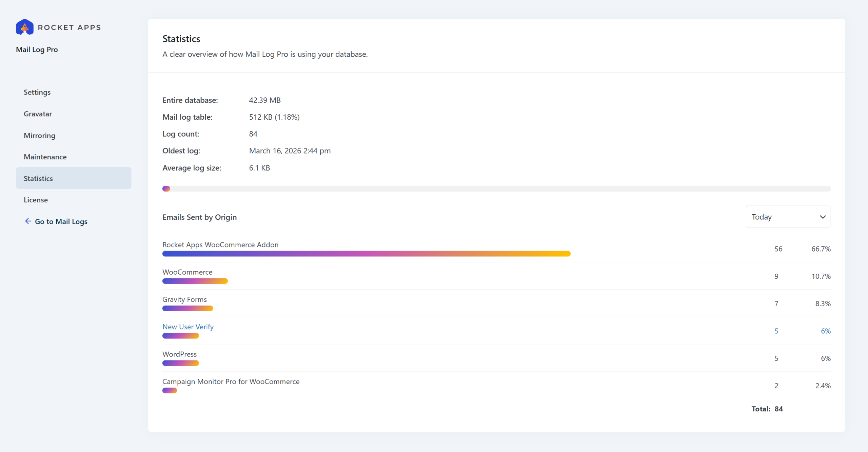868x452 pixels.
Task: Click the back arrow beside Go to Mail Logs
Action: pyautogui.click(x=28, y=221)
